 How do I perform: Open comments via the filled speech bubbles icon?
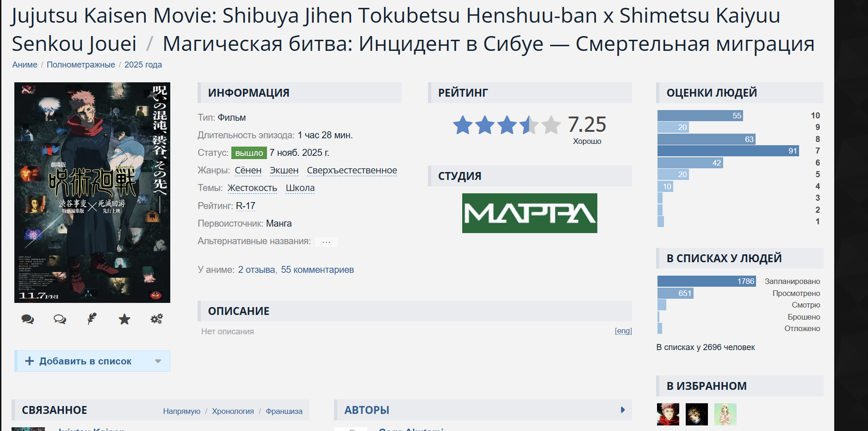[x=28, y=319]
